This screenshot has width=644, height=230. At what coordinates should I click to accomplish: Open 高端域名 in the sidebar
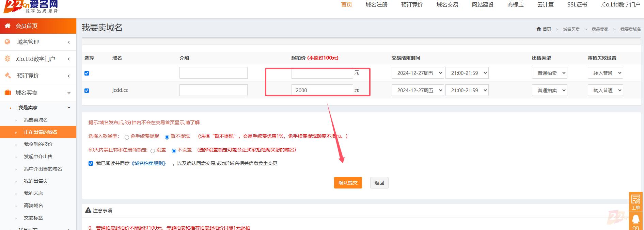tap(33, 206)
